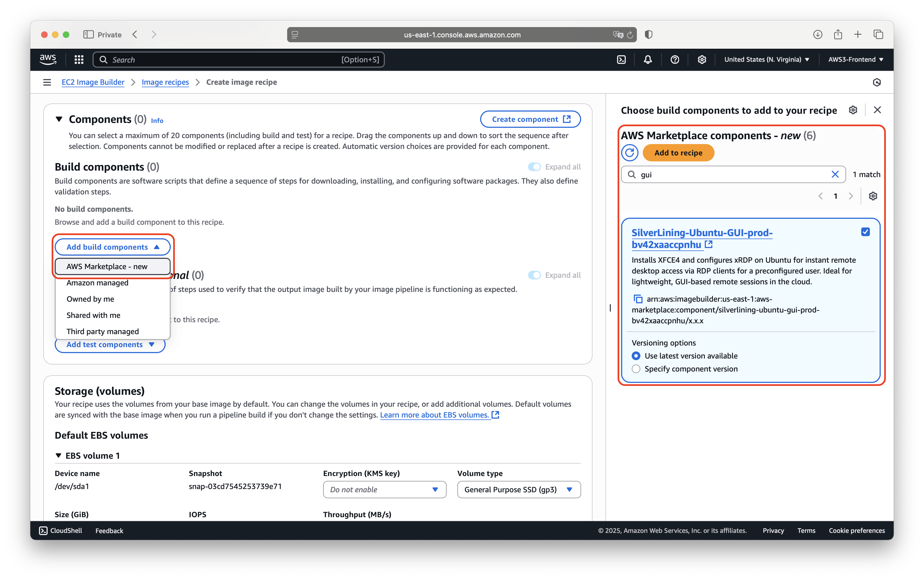Open component list preferences gear
Screen dimensions: 924x580
873,196
